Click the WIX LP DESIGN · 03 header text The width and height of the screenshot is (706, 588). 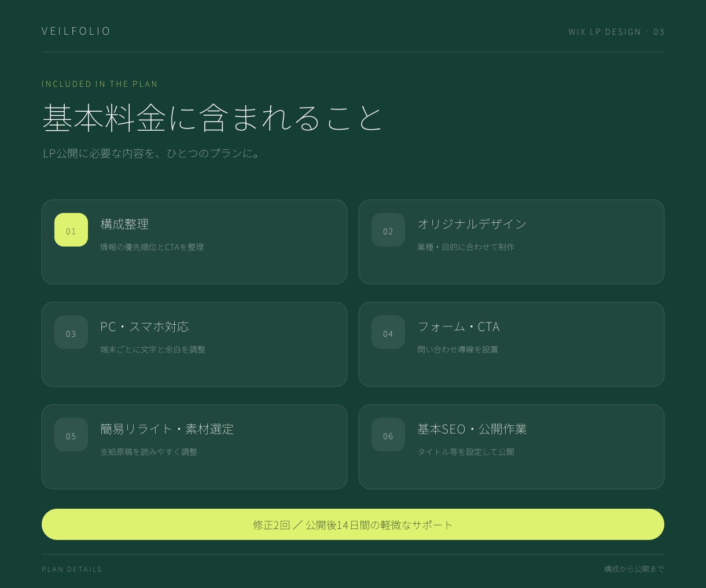click(616, 32)
